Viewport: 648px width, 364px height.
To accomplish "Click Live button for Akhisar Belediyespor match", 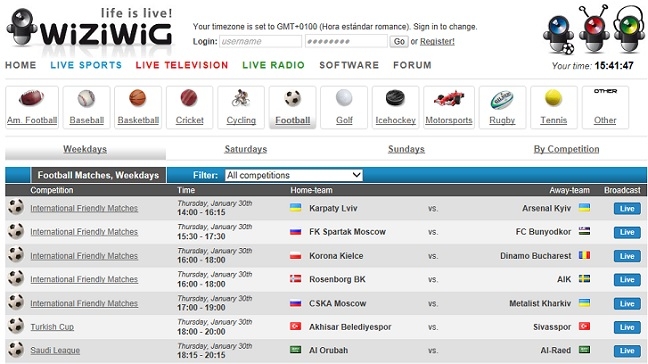I will point(627,327).
